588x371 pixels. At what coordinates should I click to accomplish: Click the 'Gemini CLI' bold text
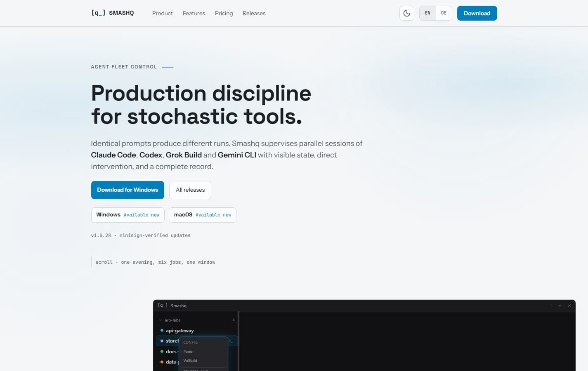tap(237, 155)
